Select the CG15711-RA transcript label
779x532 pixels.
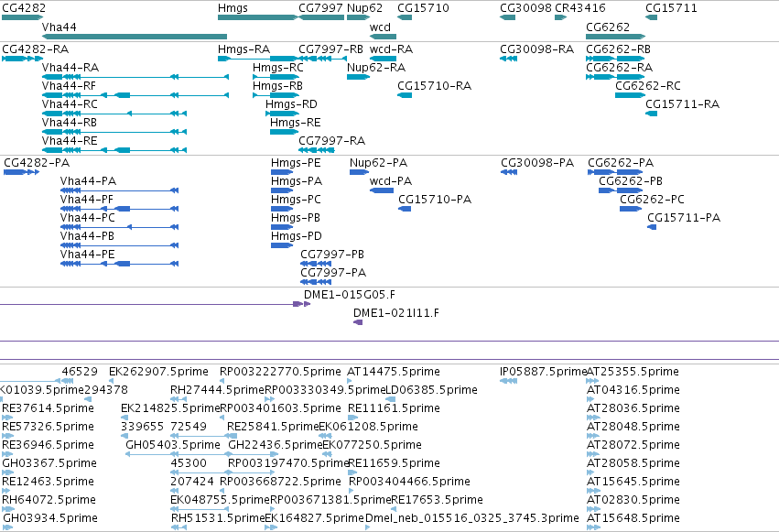(x=683, y=104)
